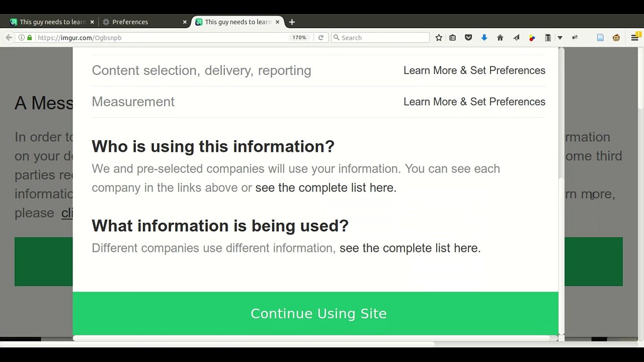Open complete list link under 'What information'
Viewport: 644px width, 362px height.
[410, 248]
